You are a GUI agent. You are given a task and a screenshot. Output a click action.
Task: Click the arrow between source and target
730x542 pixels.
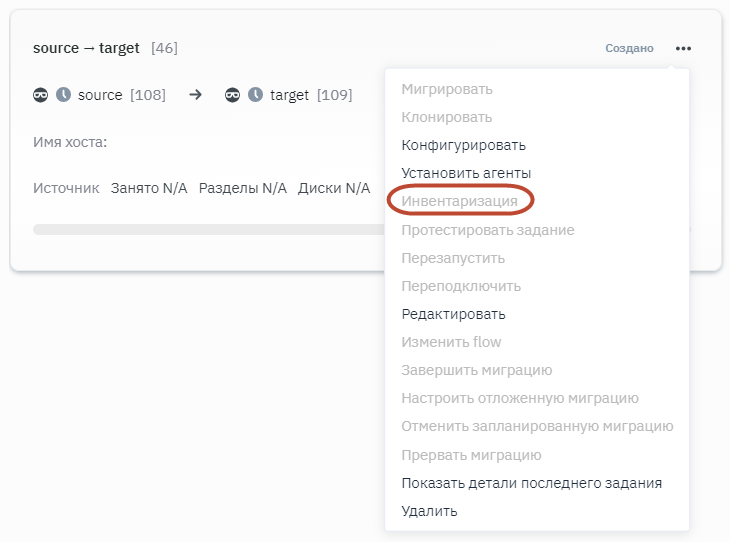(x=196, y=95)
